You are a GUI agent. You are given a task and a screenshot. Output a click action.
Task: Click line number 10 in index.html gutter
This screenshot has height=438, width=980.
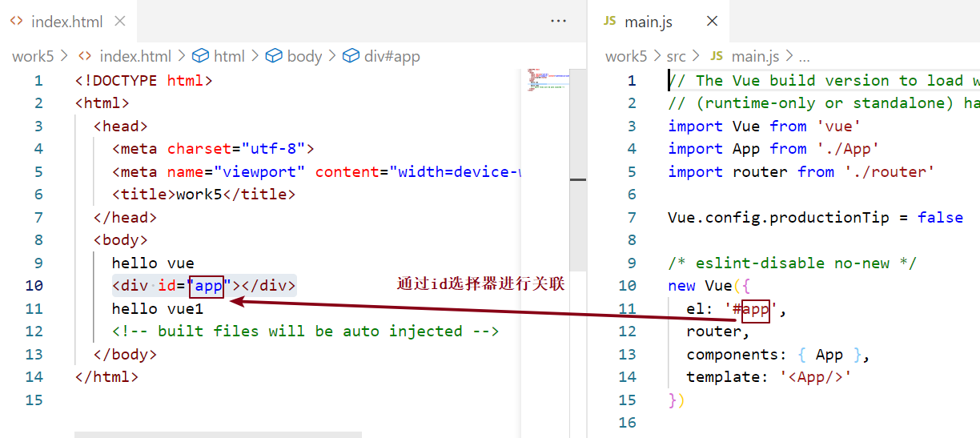pyautogui.click(x=34, y=286)
